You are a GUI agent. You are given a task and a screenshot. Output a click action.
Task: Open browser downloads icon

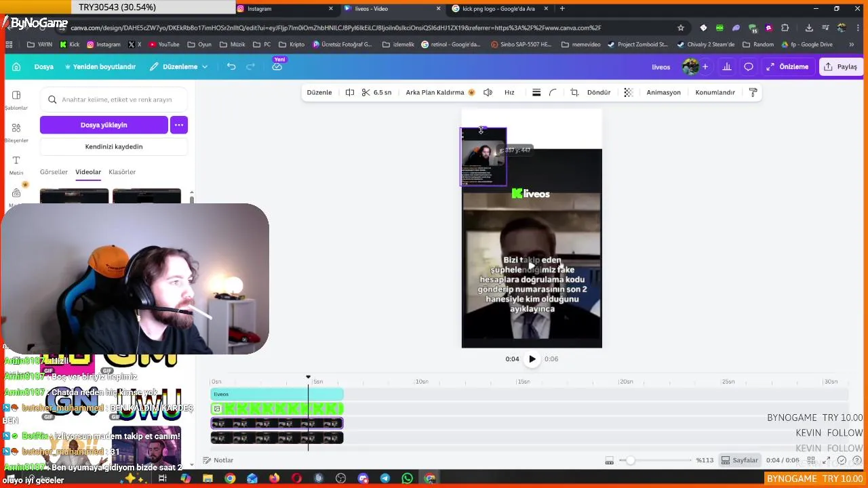pos(809,28)
